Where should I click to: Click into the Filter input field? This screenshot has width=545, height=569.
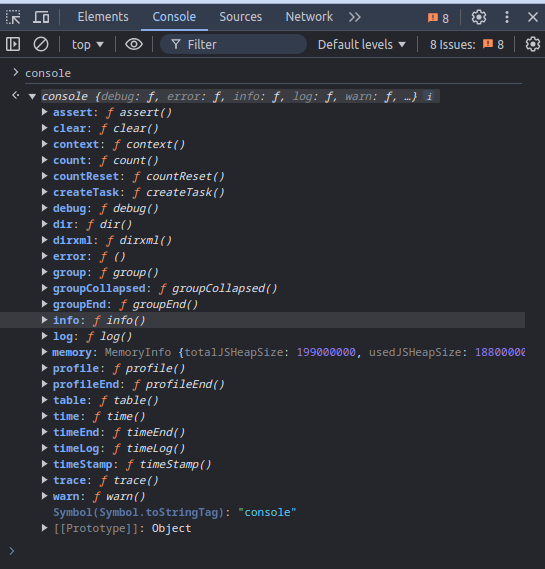pos(233,44)
